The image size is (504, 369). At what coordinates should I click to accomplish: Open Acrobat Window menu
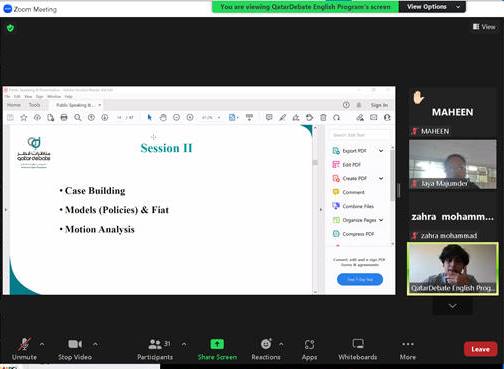click(54, 96)
